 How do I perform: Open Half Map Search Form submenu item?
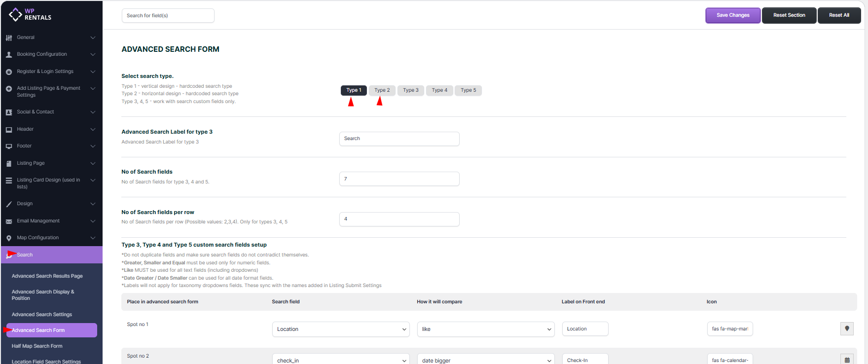point(37,346)
